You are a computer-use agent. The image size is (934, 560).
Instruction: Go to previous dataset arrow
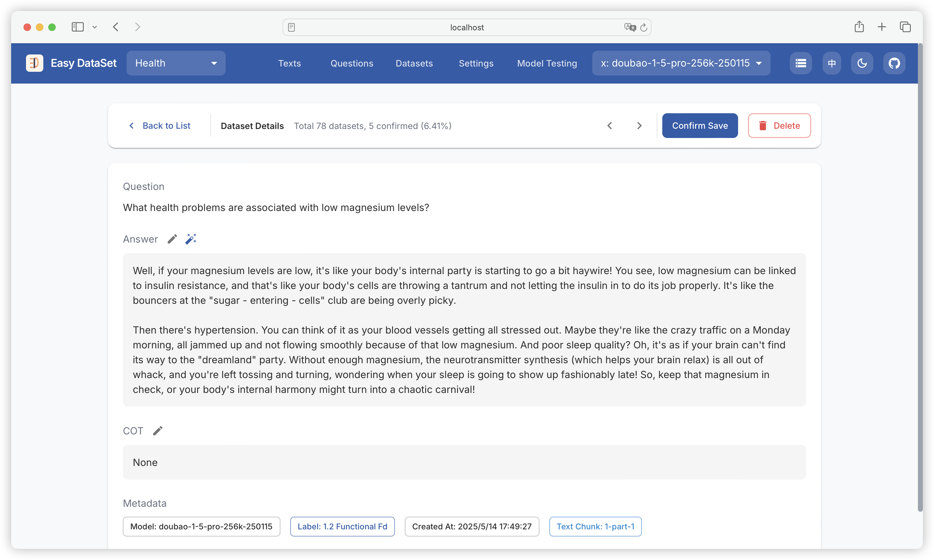coord(610,126)
